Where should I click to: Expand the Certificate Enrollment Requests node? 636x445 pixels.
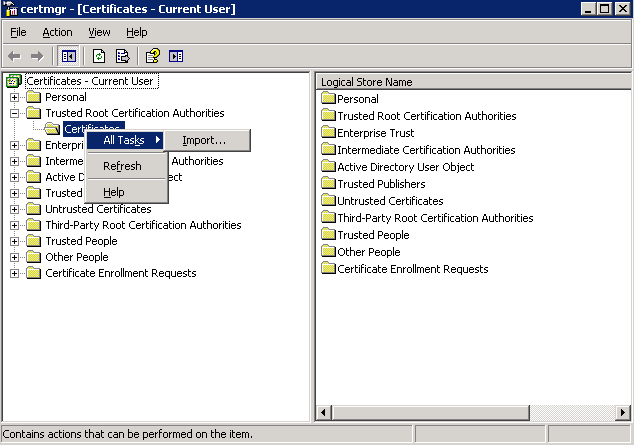(14, 273)
